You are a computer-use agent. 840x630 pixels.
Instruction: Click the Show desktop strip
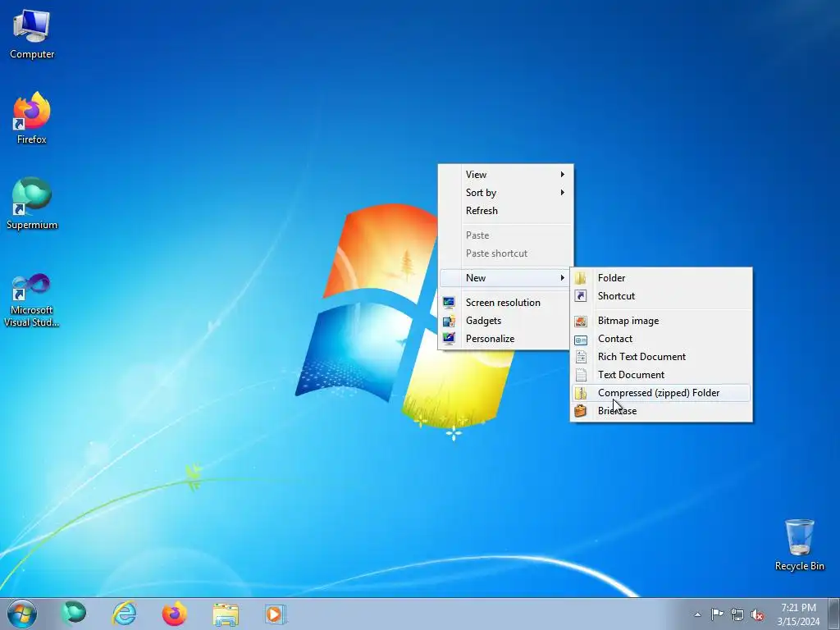click(834, 614)
